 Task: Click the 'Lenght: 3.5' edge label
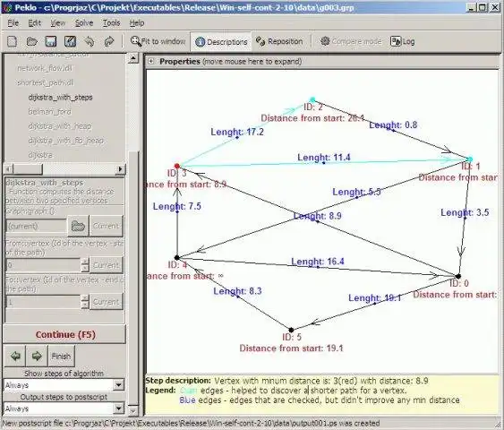coord(465,212)
